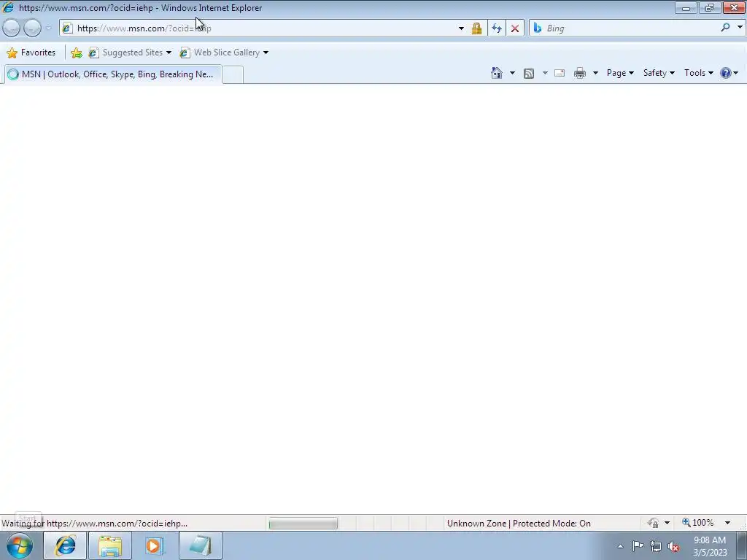Expand the Home button dropdown arrow

pos(512,73)
